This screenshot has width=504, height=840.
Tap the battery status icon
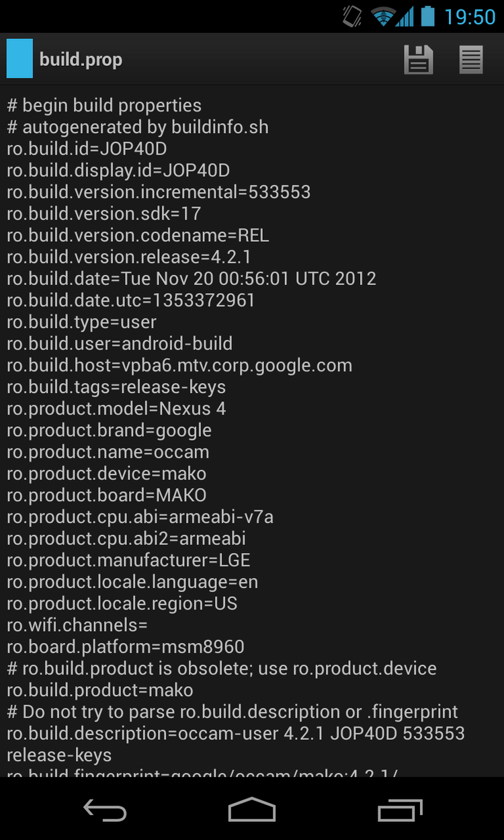(x=427, y=16)
